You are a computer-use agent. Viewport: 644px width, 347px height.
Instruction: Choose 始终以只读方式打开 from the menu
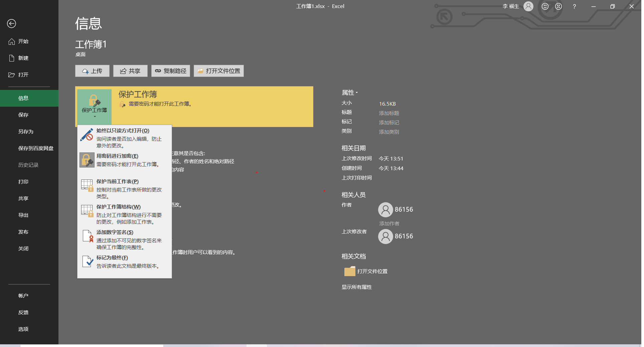point(125,138)
